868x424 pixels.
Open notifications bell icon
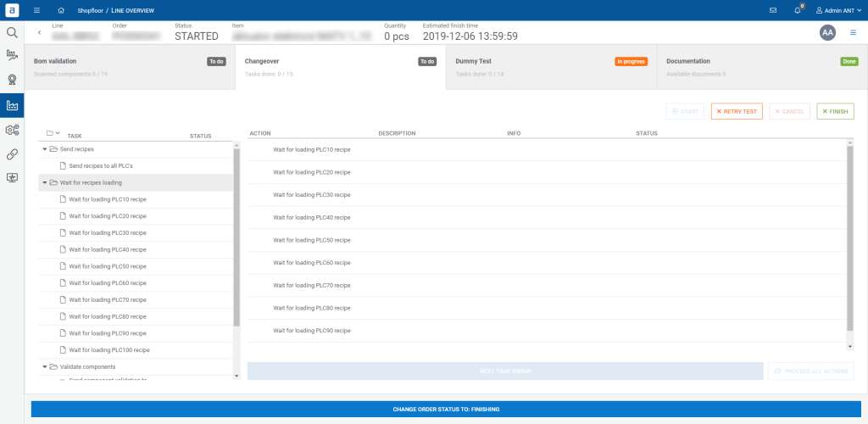pyautogui.click(x=797, y=10)
